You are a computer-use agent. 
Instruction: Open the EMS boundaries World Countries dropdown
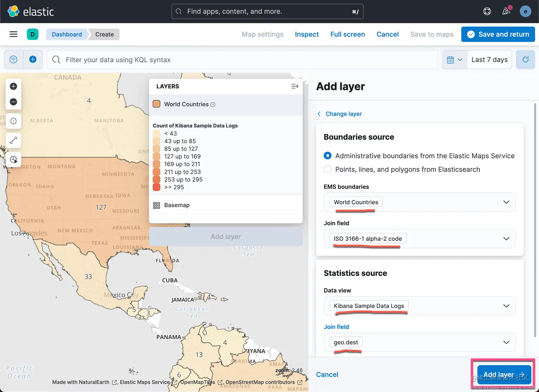420,202
